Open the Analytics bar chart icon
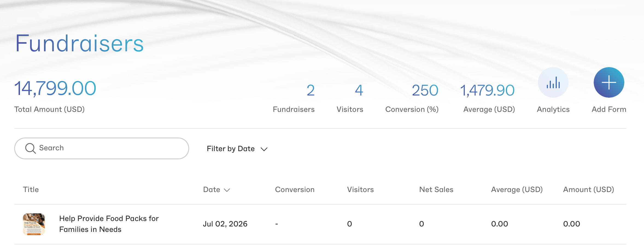This screenshot has height=251, width=644. point(553,82)
